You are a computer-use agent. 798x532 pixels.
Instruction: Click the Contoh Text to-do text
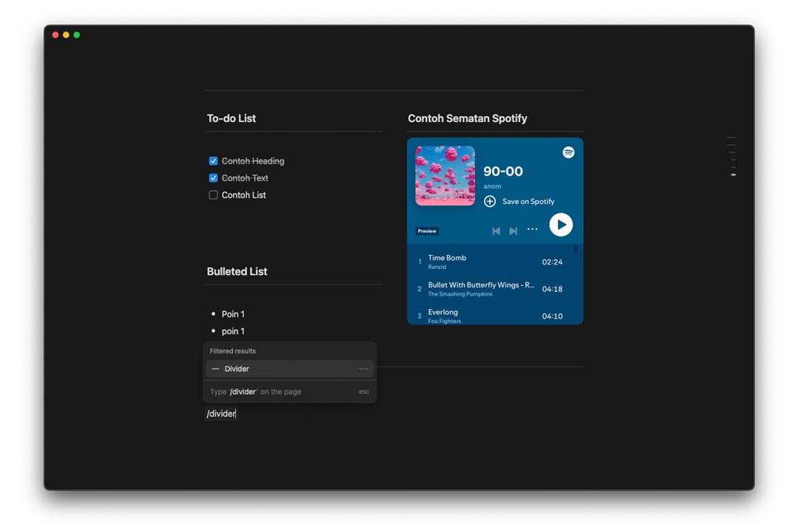pyautogui.click(x=245, y=178)
